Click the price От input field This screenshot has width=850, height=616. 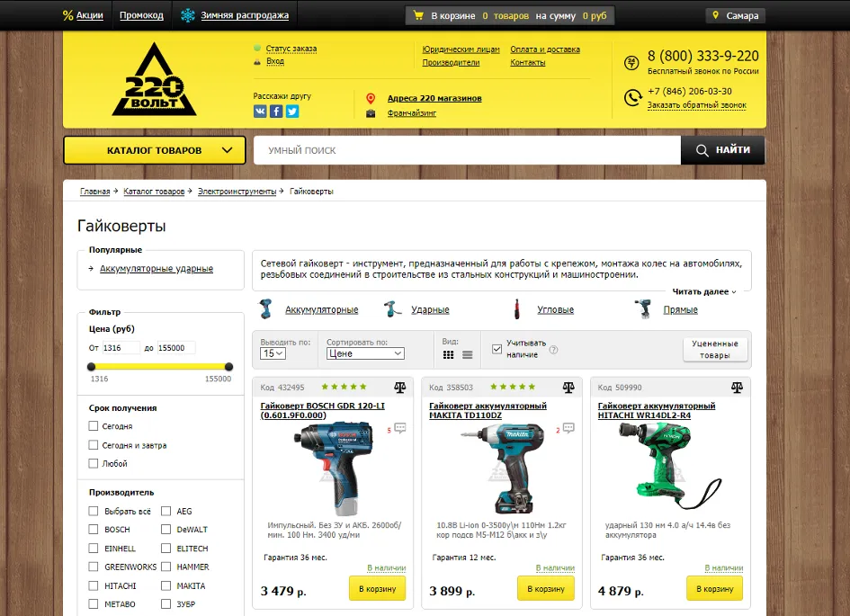[x=121, y=348]
